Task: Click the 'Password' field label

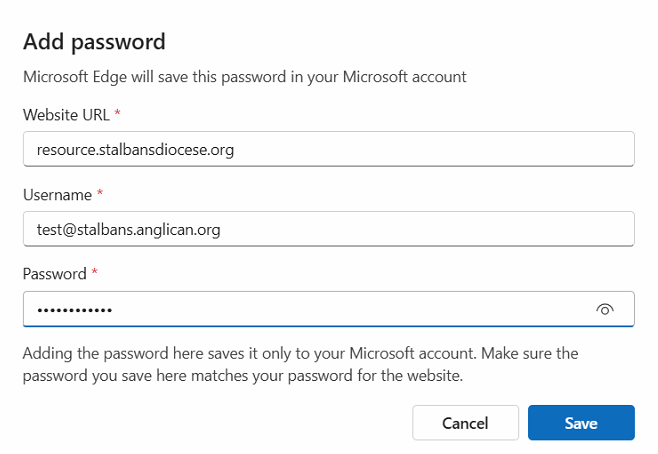Action: [x=55, y=274]
